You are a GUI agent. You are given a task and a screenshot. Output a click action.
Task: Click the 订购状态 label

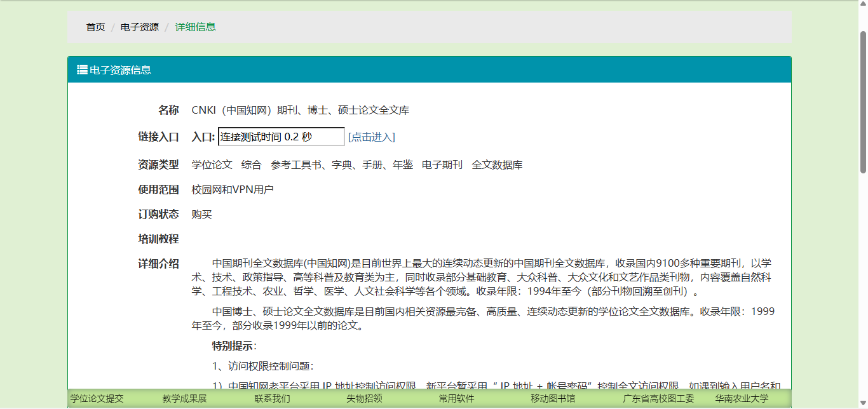tap(159, 214)
